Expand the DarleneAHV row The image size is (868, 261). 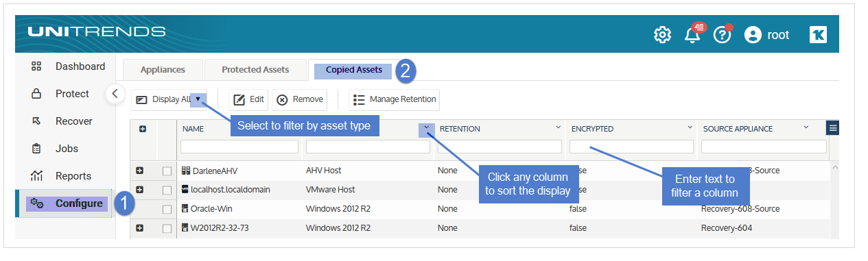click(x=139, y=170)
